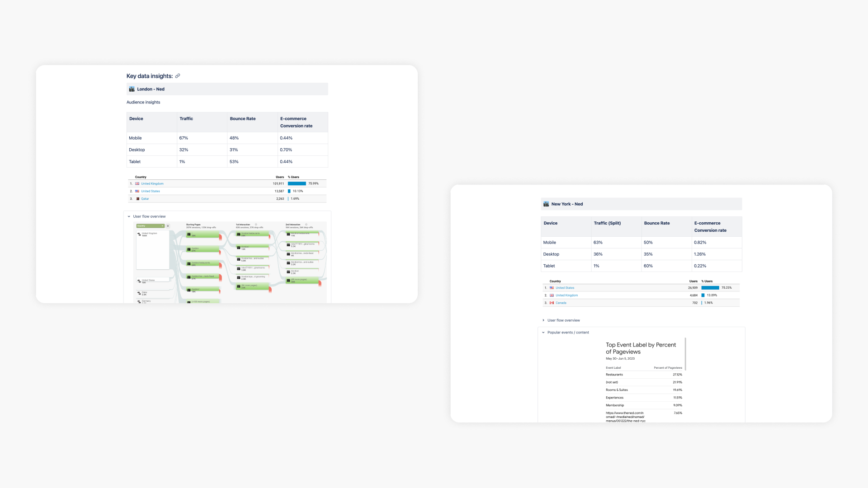
Task: Open the Canada country link
Action: point(561,303)
